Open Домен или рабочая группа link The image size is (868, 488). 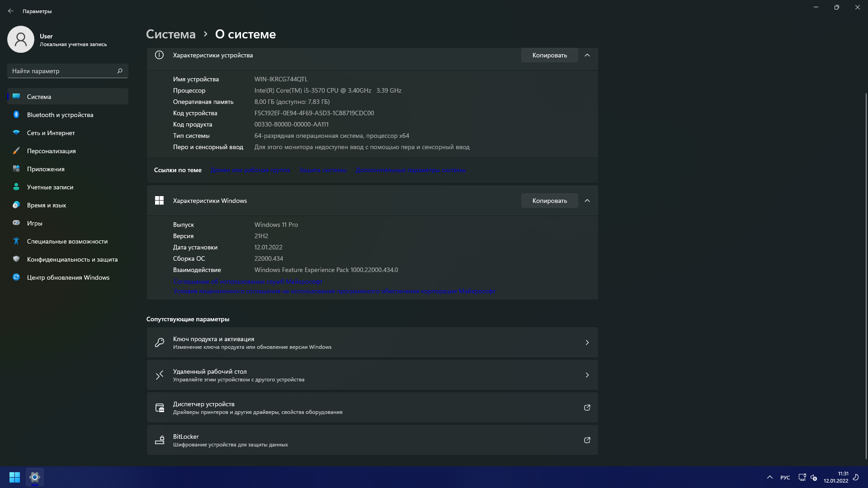tap(250, 170)
